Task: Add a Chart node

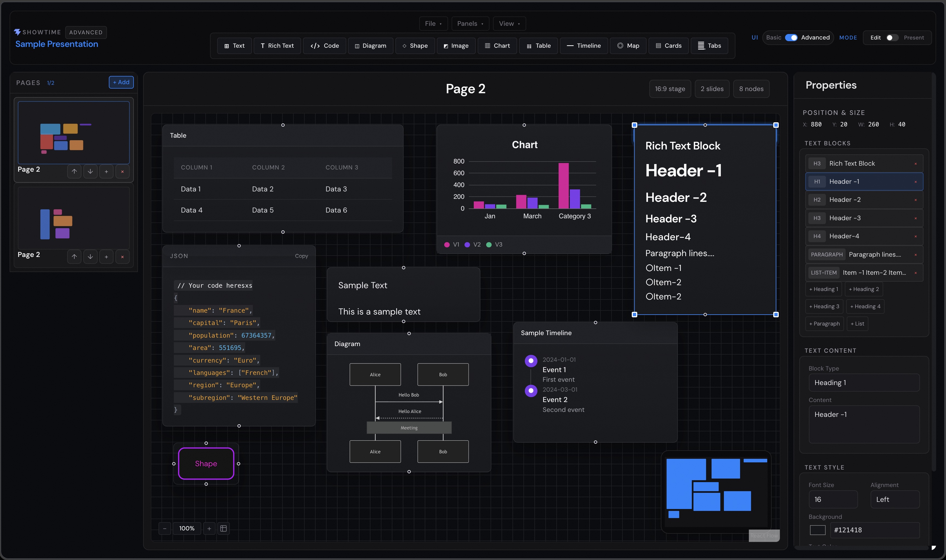Action: pos(497,46)
